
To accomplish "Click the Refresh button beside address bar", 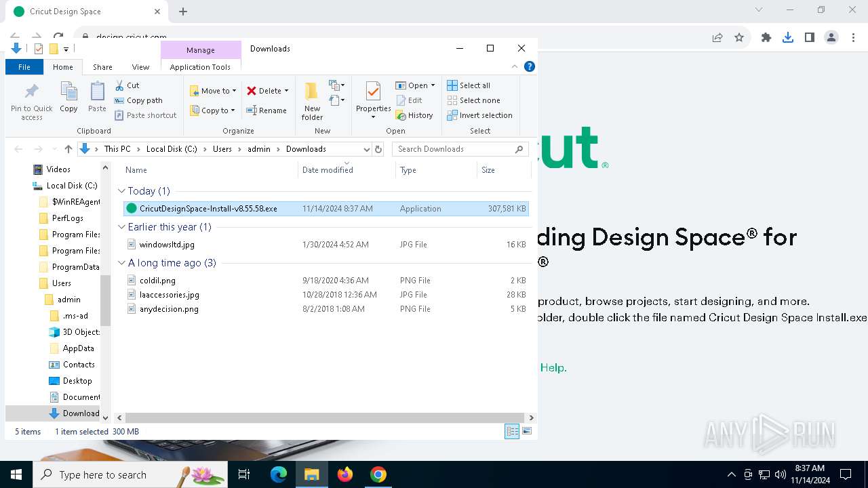I will click(x=378, y=149).
